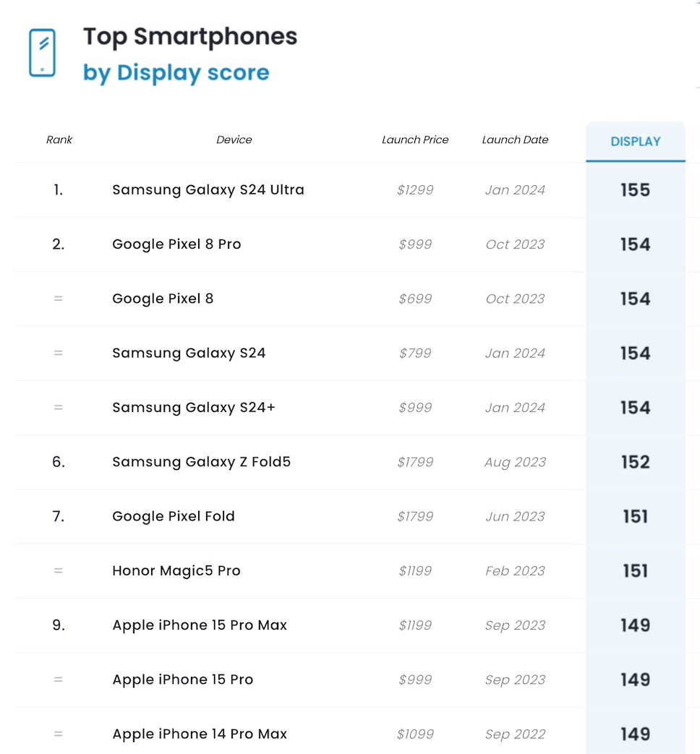Click the Top Smartphones heading
700x754 pixels.
(190, 36)
